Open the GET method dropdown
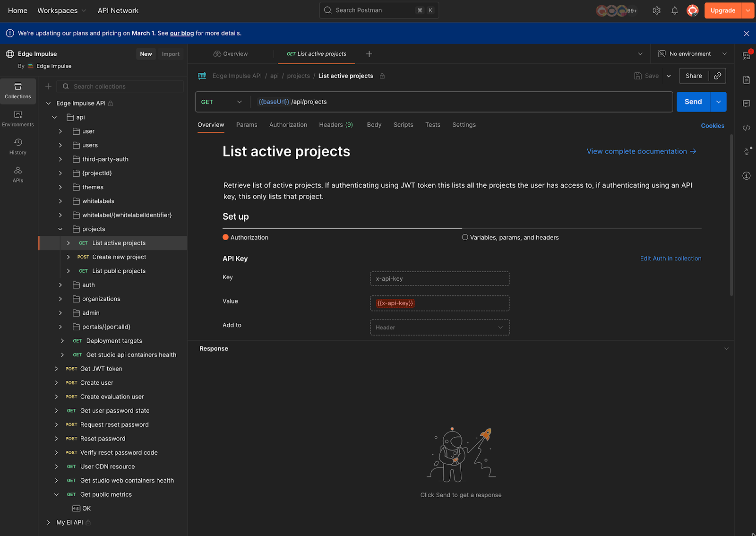Image resolution: width=756 pixels, height=536 pixels. click(222, 102)
